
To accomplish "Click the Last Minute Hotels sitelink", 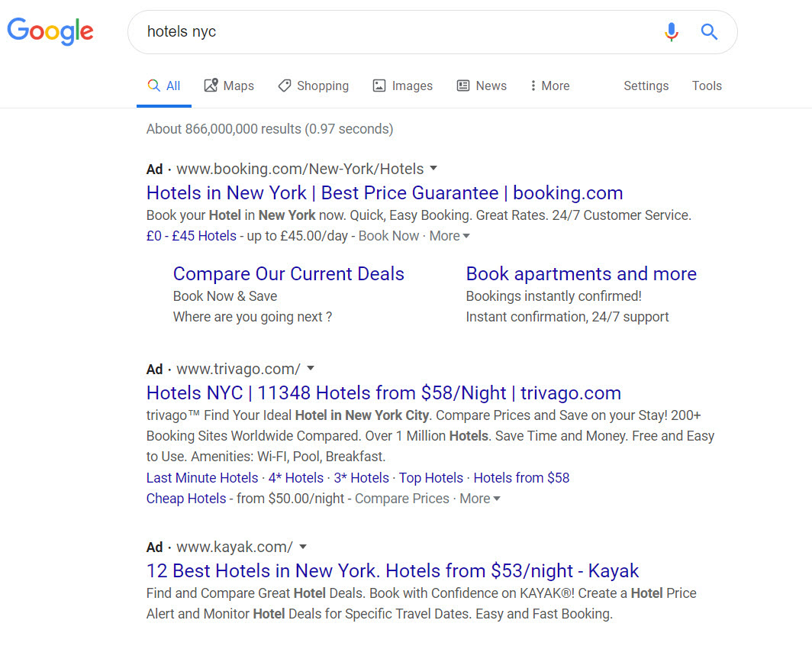I will 202,477.
